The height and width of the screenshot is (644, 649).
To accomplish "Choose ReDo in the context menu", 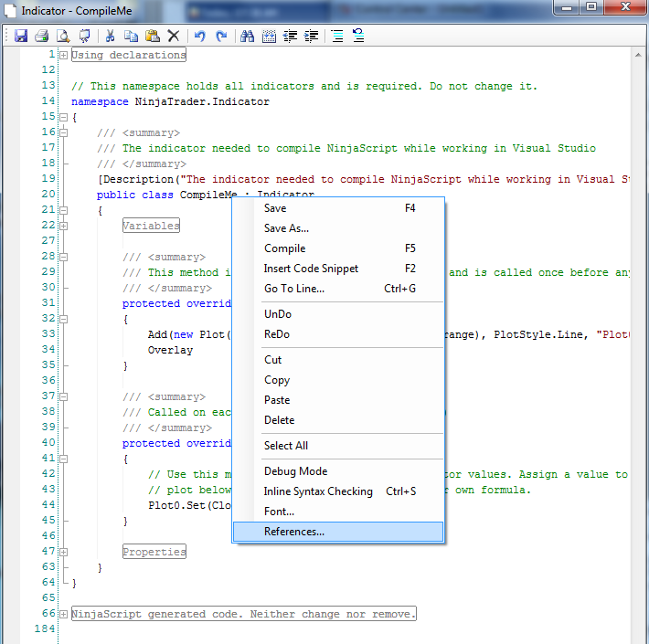I will [338, 334].
